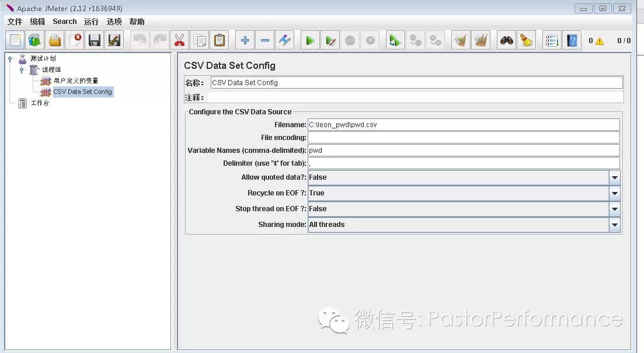This screenshot has width=644, height=353.
Task: Paste using the clipboard icon
Action: point(220,40)
